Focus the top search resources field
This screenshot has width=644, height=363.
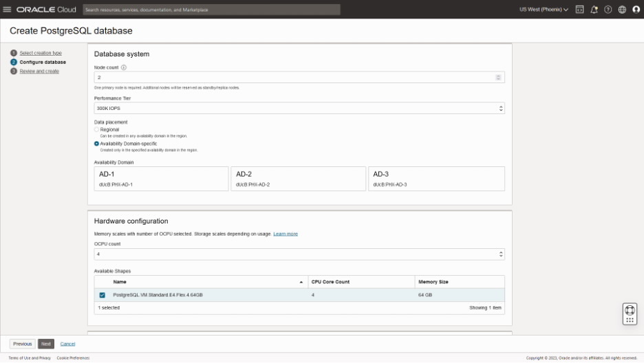[211, 10]
